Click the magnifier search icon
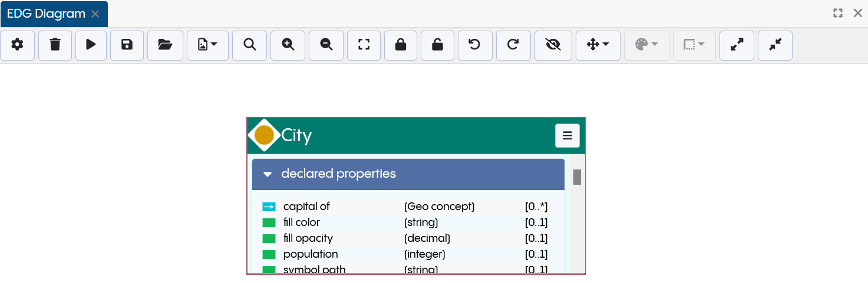 (250, 45)
